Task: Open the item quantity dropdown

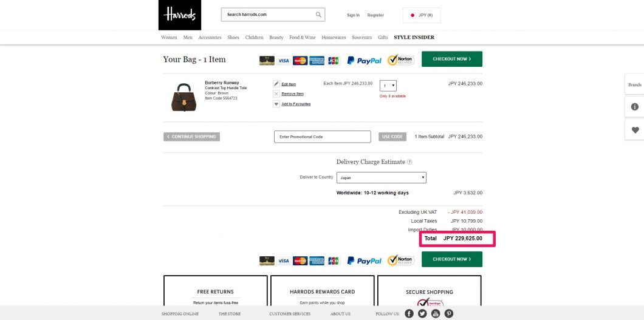Action: point(388,86)
